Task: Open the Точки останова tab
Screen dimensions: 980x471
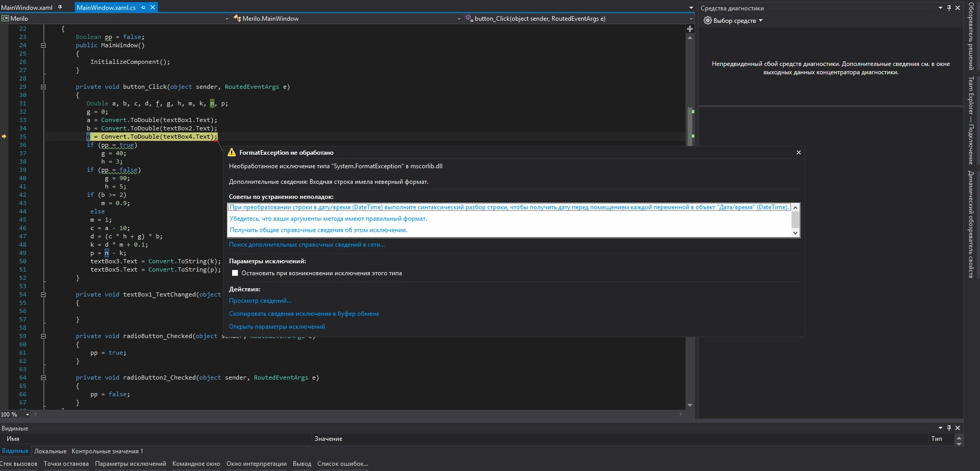Action: [66, 464]
